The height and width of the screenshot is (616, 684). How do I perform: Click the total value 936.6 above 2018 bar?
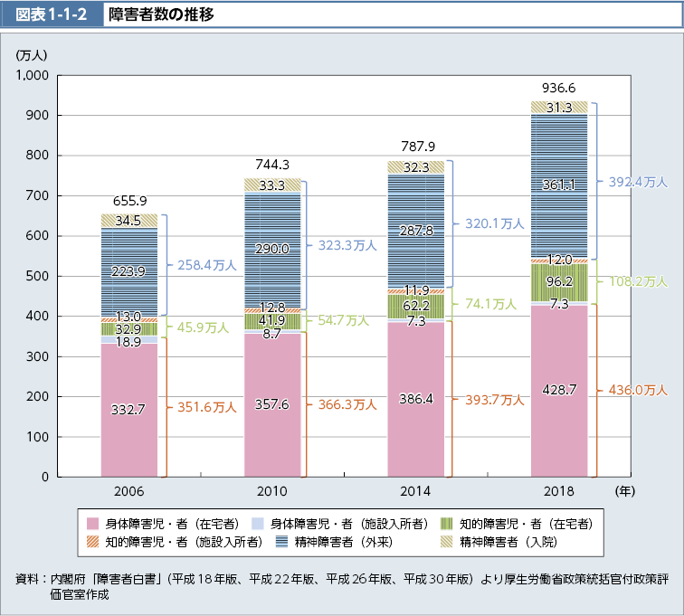coord(559,88)
